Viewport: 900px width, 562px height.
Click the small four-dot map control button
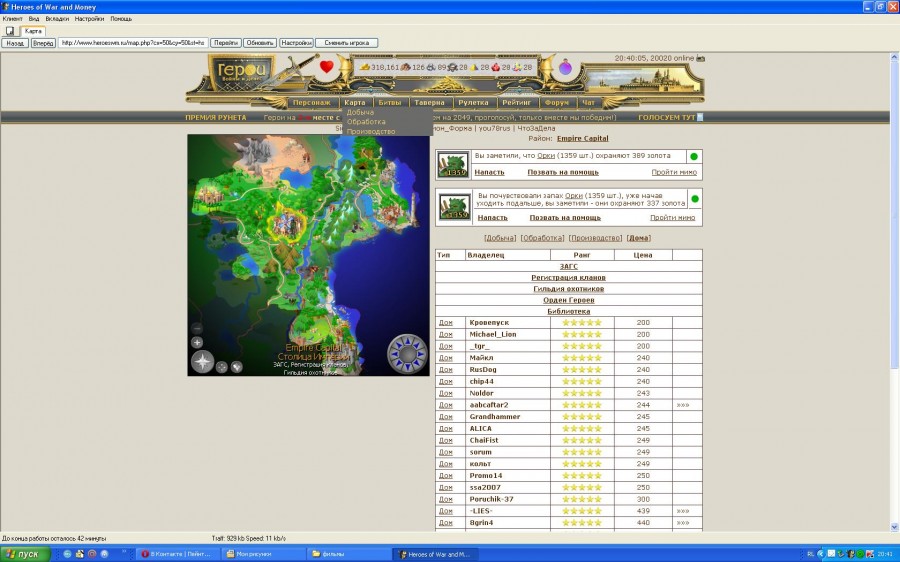click(222, 367)
